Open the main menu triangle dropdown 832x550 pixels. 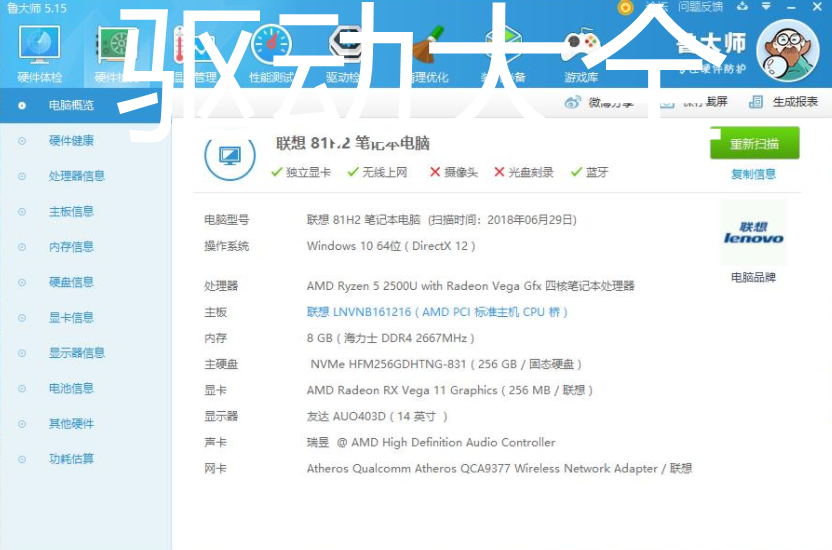(x=766, y=7)
